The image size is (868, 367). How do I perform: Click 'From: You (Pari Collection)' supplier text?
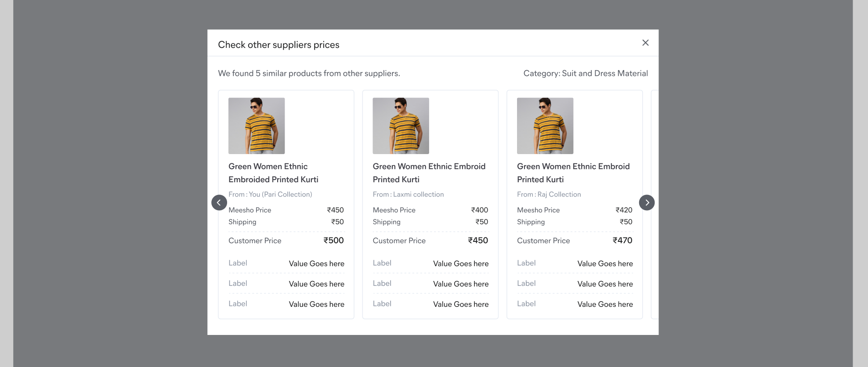point(270,194)
